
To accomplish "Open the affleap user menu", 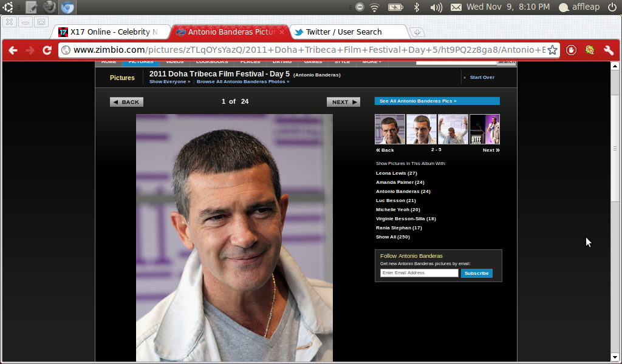I will coord(579,7).
